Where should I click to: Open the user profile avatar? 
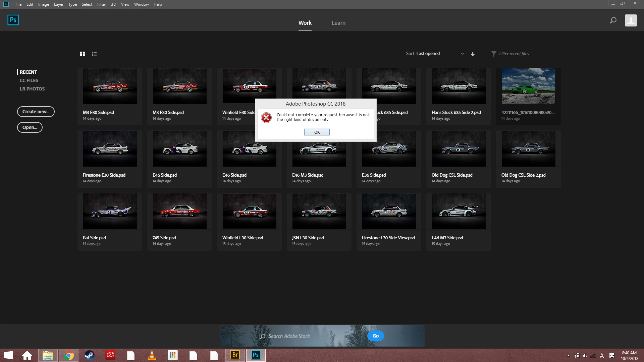pyautogui.click(x=631, y=20)
